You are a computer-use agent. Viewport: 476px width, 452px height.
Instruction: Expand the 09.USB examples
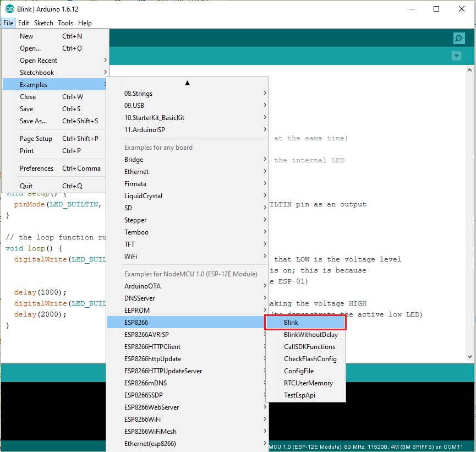188,105
